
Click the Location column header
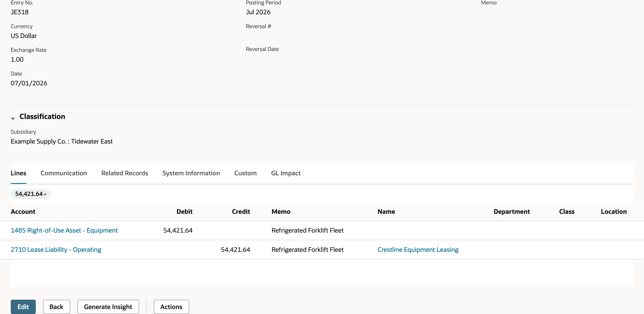(614, 212)
